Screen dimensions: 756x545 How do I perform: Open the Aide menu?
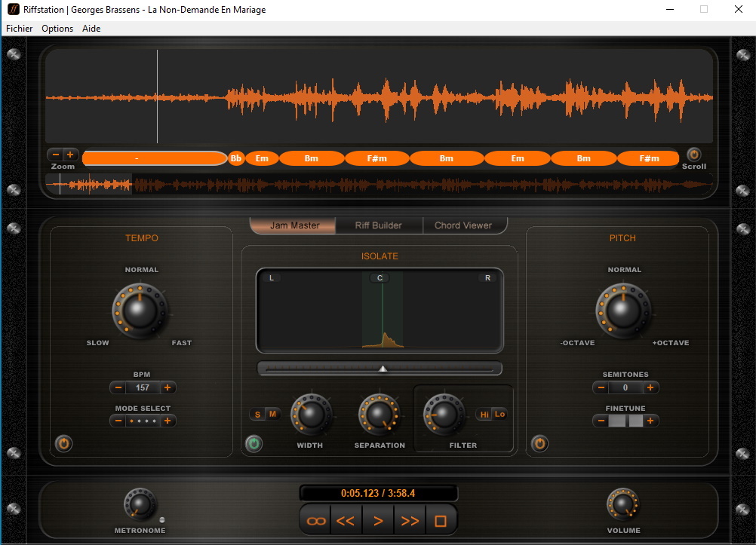91,29
